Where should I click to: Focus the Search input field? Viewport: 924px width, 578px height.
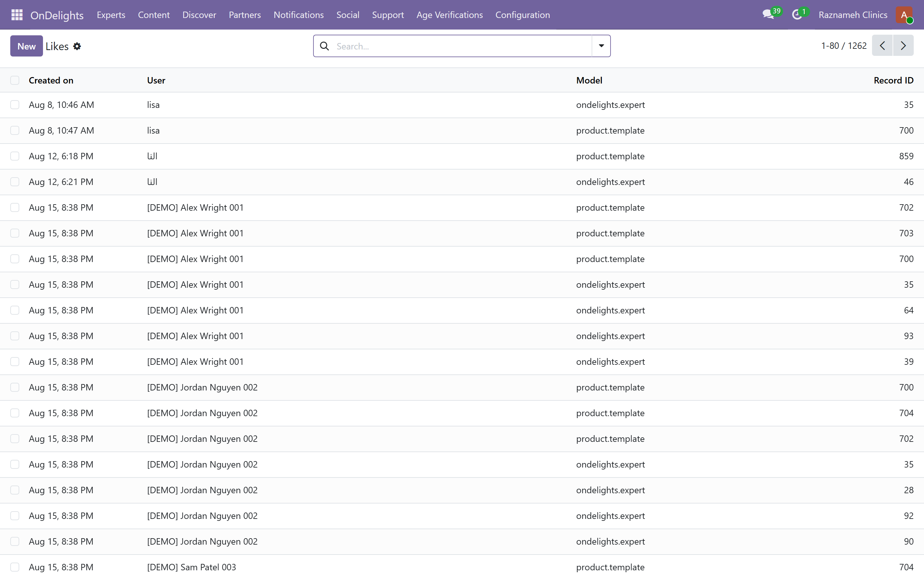pyautogui.click(x=462, y=46)
